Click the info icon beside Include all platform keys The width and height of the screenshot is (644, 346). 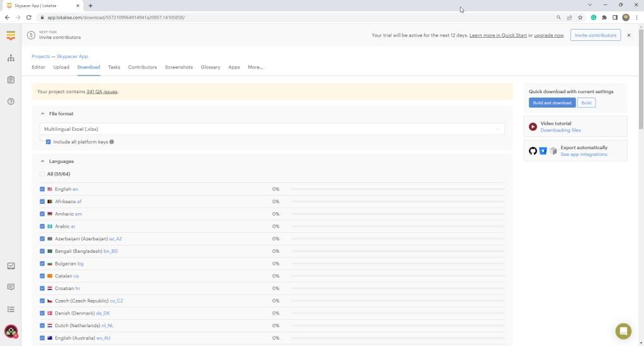(112, 142)
